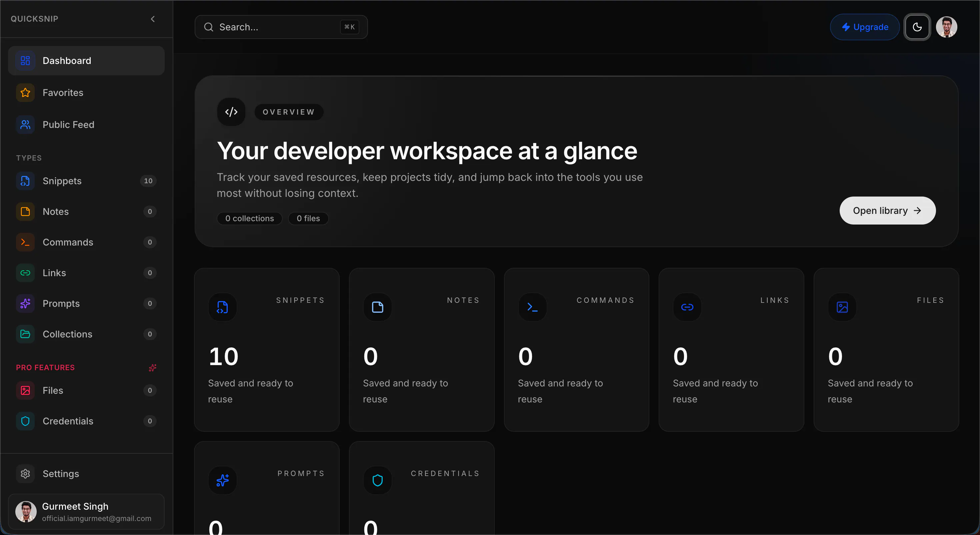Click the Open library button

click(888, 210)
